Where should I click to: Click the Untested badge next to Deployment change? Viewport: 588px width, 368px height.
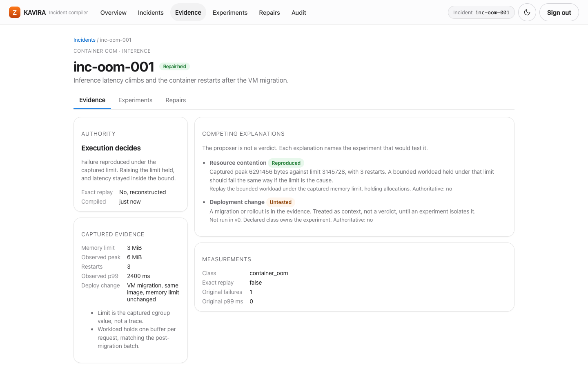[281, 202]
